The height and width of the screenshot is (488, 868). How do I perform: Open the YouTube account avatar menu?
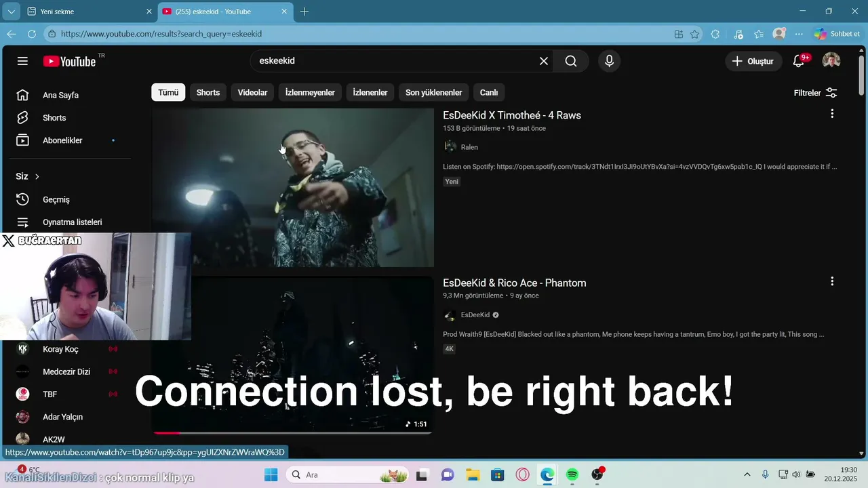[x=831, y=61]
